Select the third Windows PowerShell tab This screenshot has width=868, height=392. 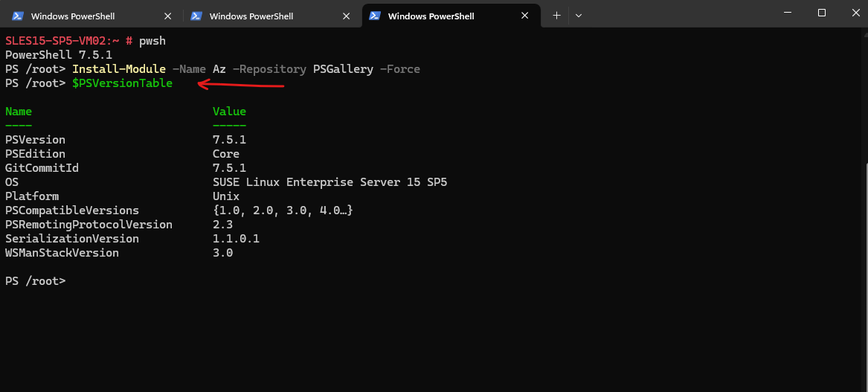click(450, 16)
